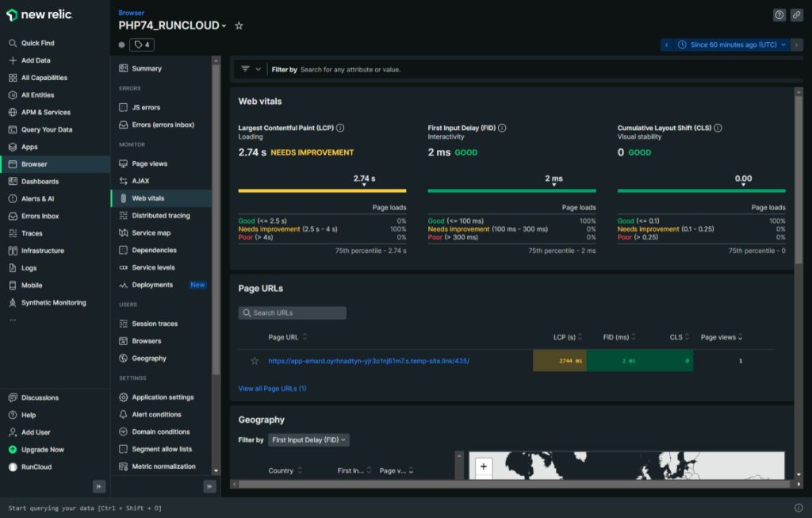Sort by Page URL column
This screenshot has height=518, width=812.
click(287, 337)
